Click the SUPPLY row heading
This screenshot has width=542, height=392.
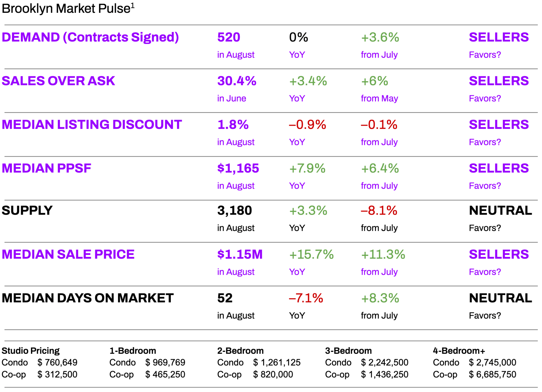click(x=27, y=211)
